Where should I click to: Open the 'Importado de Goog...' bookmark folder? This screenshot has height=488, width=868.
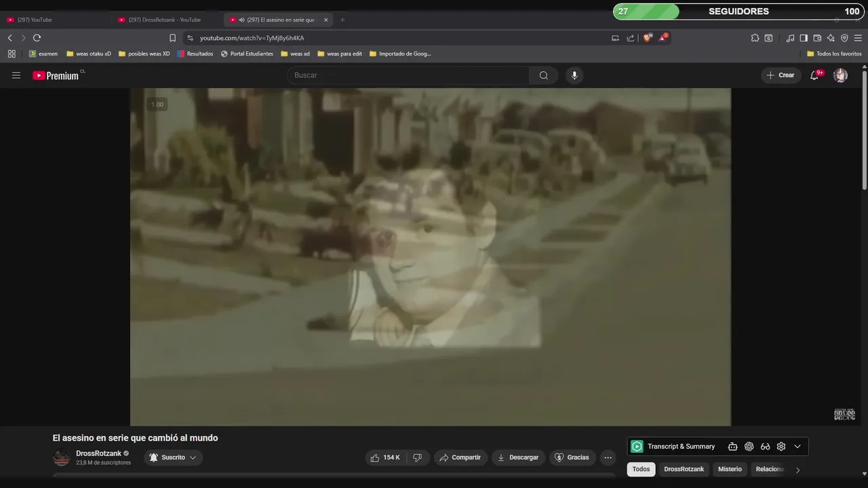click(x=400, y=54)
